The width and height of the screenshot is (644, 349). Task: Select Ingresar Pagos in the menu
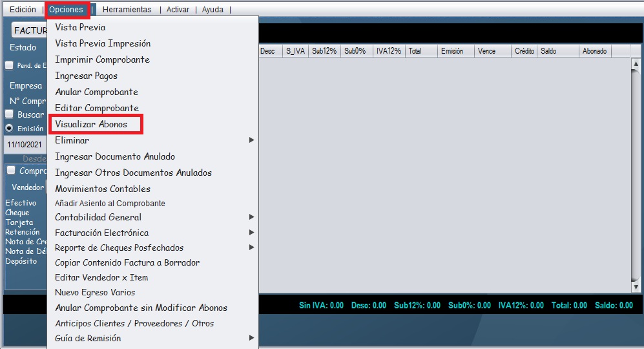coord(86,76)
